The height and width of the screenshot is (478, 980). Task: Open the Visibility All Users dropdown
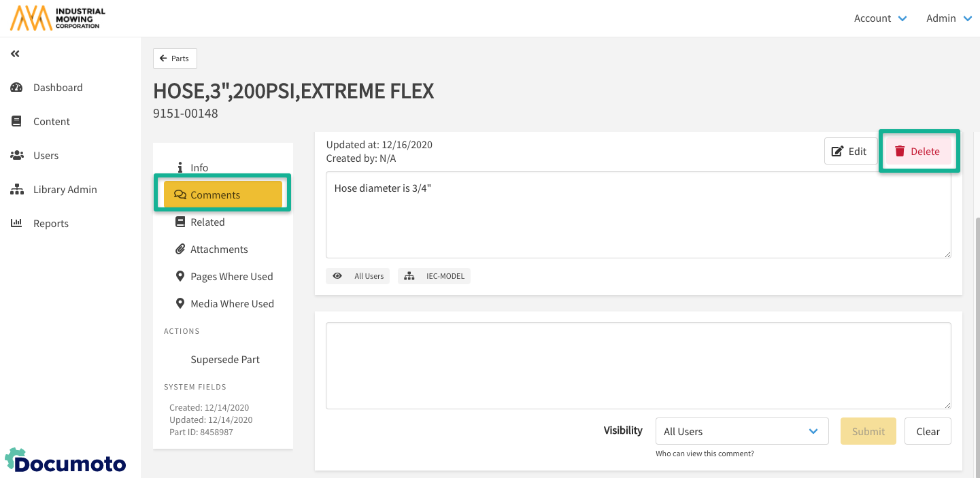click(x=741, y=431)
